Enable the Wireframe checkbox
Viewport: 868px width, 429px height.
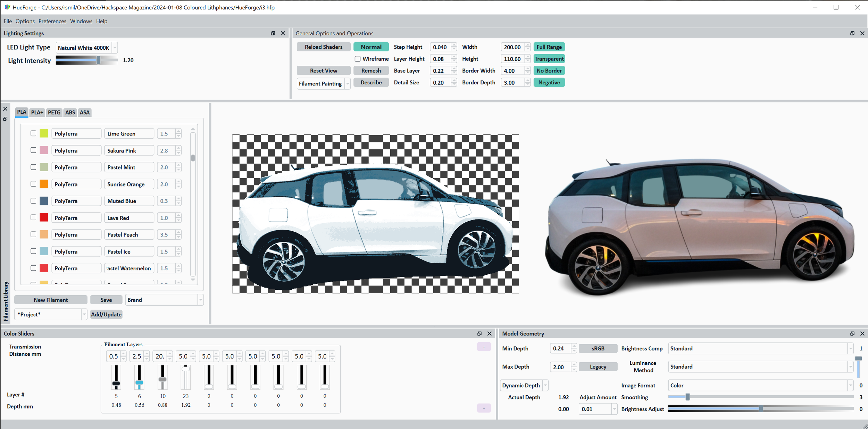point(358,59)
